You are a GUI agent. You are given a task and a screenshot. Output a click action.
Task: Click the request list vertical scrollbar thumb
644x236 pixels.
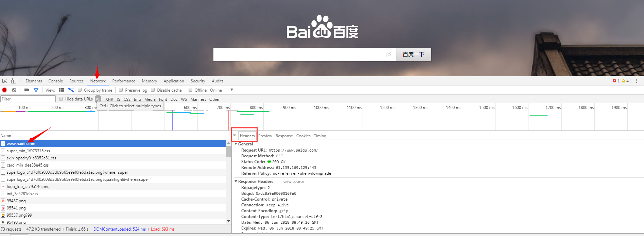tap(228, 151)
